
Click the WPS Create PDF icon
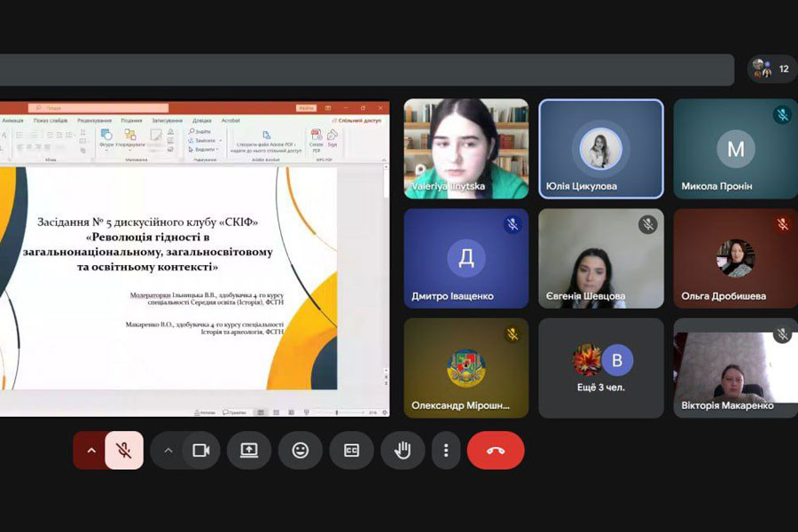click(316, 141)
